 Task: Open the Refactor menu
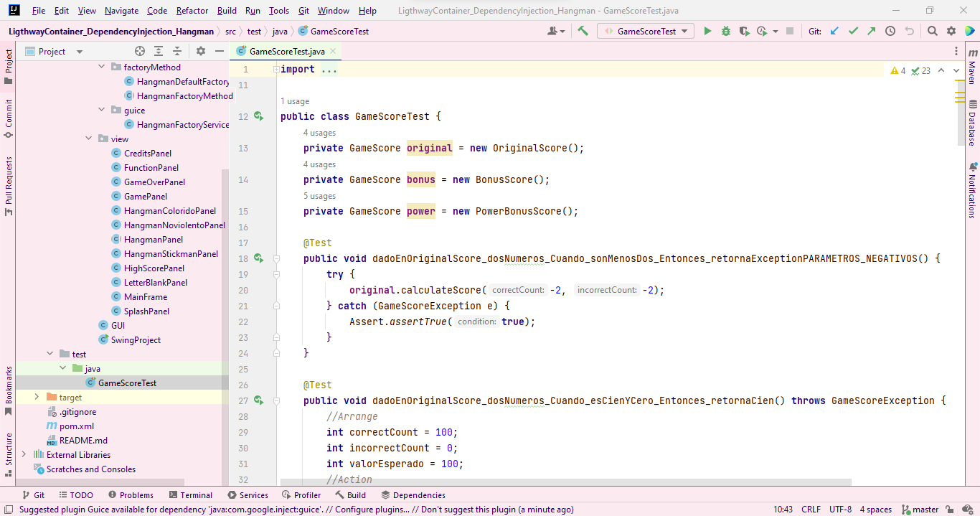pyautogui.click(x=192, y=10)
